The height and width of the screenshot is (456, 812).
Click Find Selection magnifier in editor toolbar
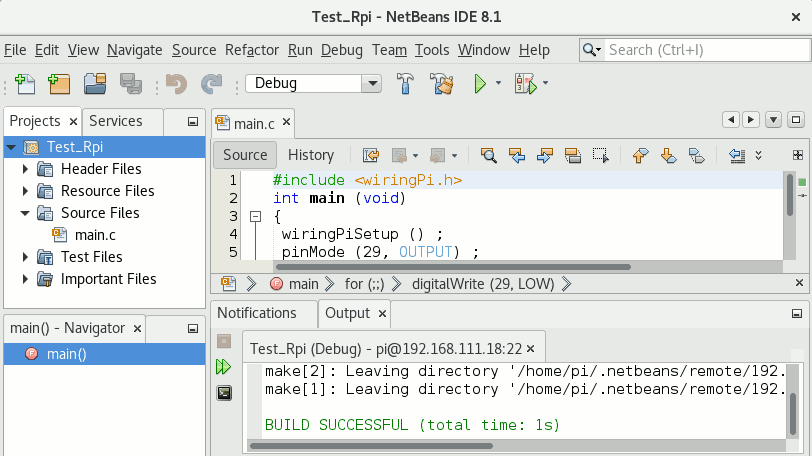pyautogui.click(x=488, y=155)
